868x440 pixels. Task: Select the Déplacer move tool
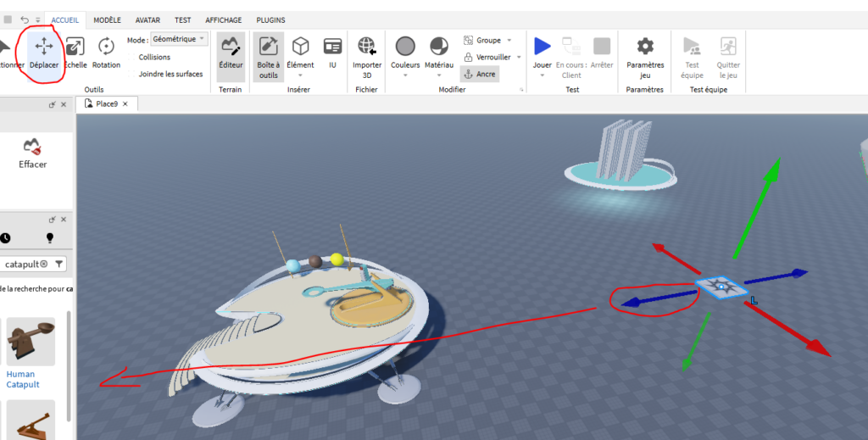pos(44,53)
